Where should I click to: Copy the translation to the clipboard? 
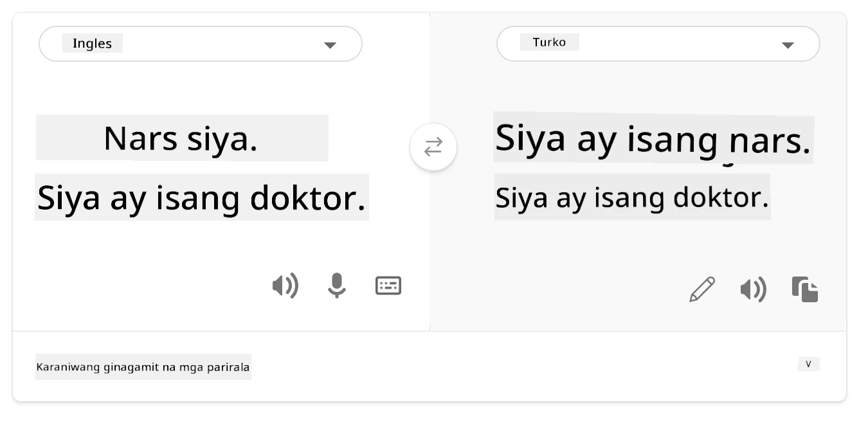click(805, 289)
